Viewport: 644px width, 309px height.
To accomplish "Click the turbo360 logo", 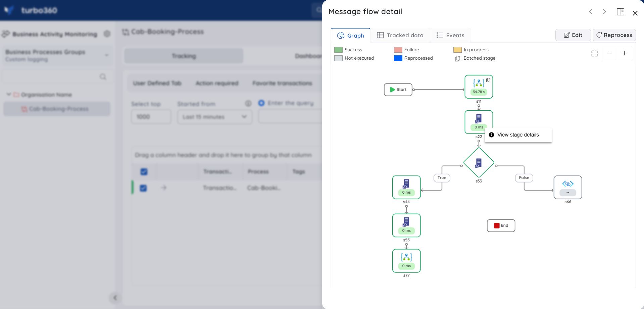I will 31,10.
